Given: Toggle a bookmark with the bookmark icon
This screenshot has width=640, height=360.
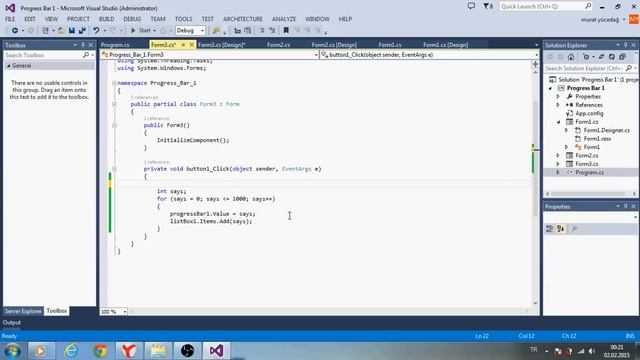Looking at the screenshot, I should (x=286, y=31).
